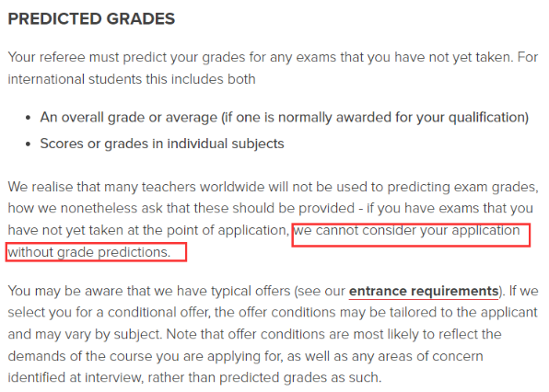Click the word 'qualification)' in the first bullet
The image size is (549, 392).
click(x=488, y=118)
